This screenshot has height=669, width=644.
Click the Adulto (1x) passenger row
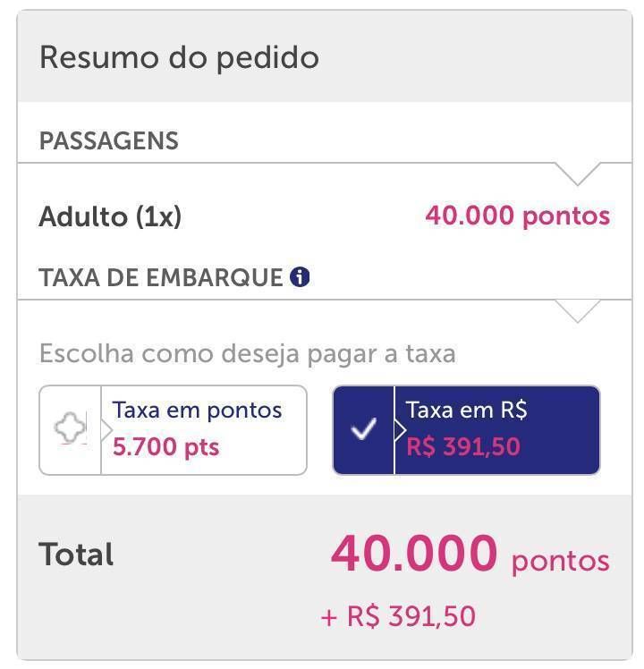click(325, 216)
